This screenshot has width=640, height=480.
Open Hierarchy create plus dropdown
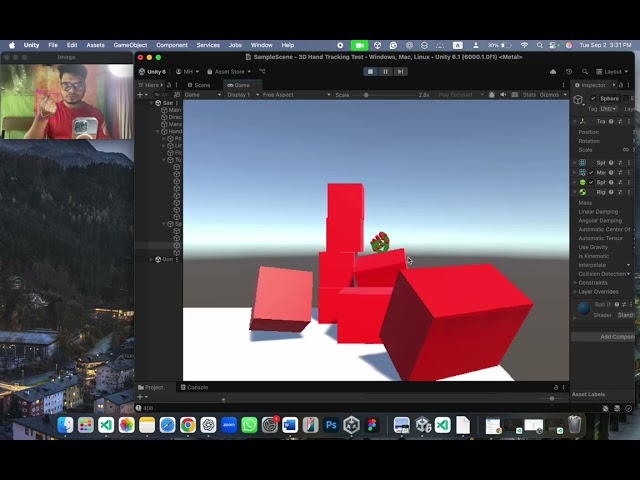click(142, 95)
